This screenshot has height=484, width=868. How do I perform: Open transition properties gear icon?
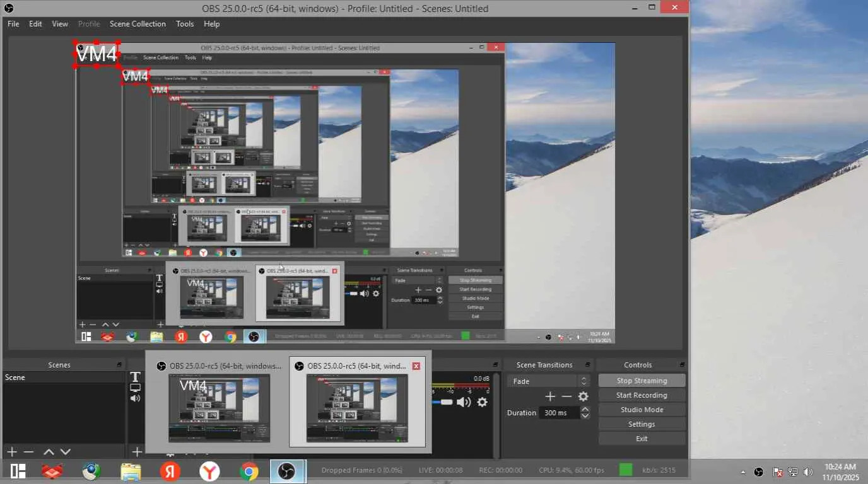point(584,396)
